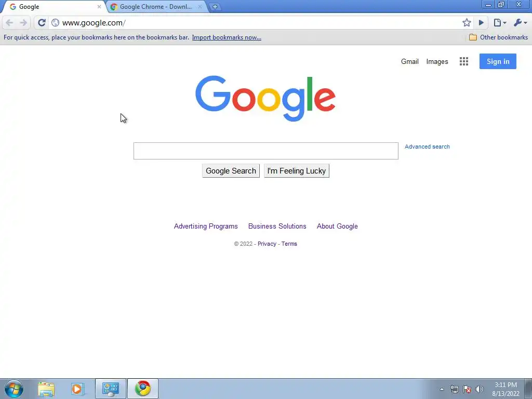This screenshot has height=399, width=532.
Task: Show hidden tray icons arrow
Action: (x=442, y=389)
